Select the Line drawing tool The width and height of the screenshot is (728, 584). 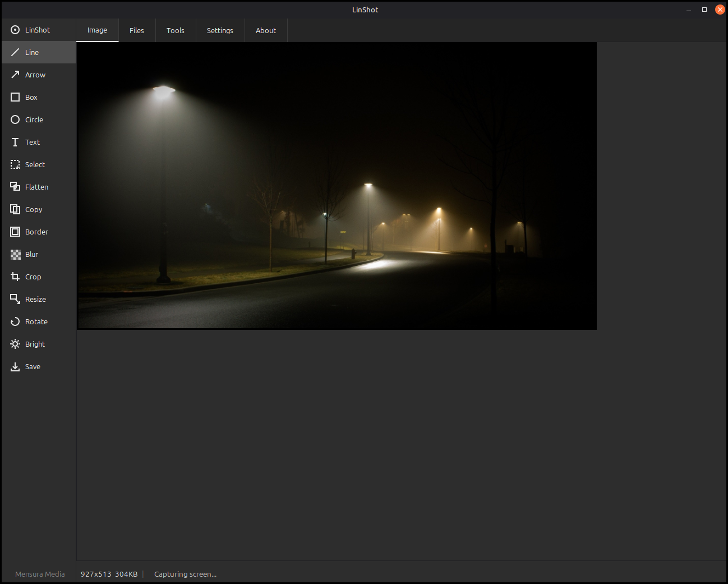tap(38, 52)
